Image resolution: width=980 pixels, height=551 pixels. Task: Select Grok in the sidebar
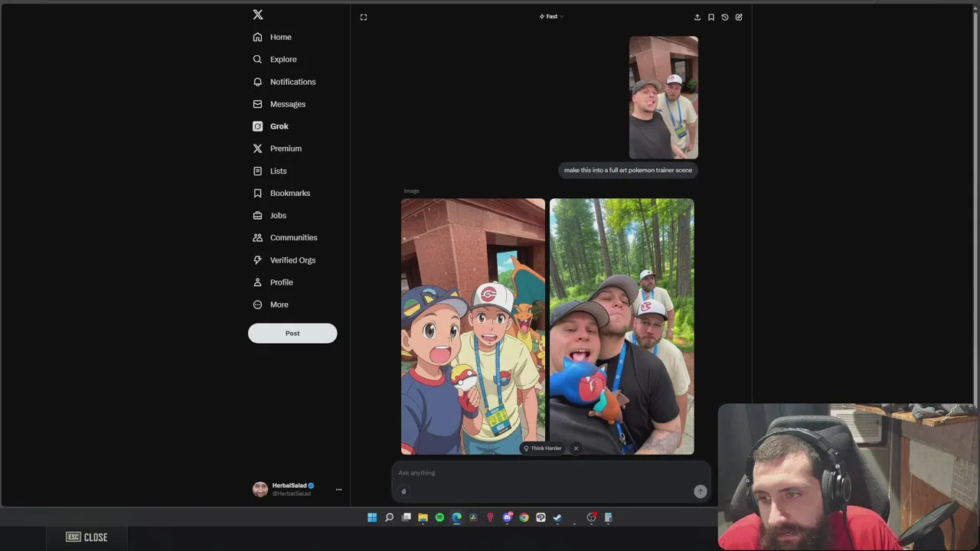click(271, 126)
